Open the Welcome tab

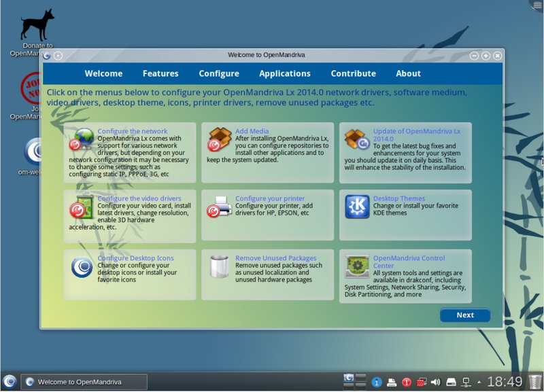[x=103, y=73]
